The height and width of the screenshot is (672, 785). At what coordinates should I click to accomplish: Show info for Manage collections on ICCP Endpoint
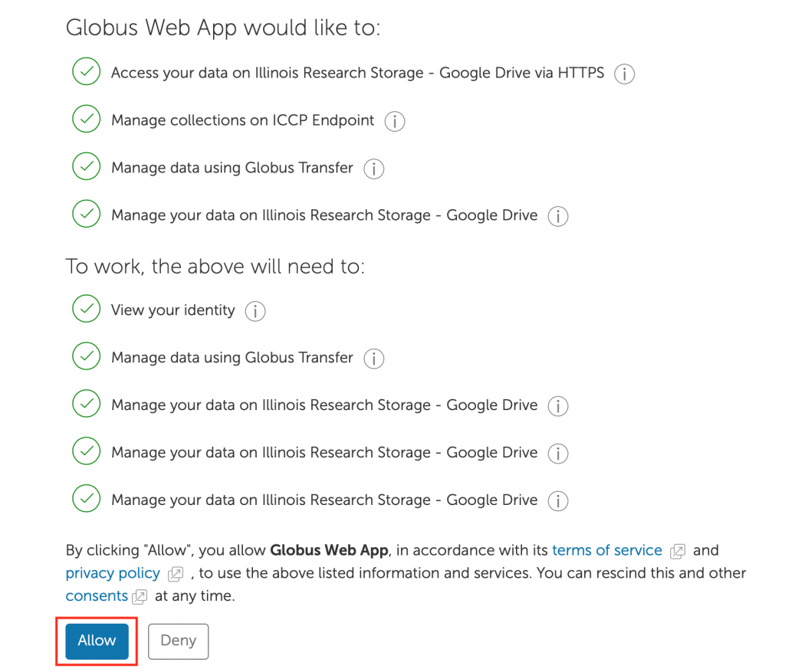pyautogui.click(x=395, y=122)
